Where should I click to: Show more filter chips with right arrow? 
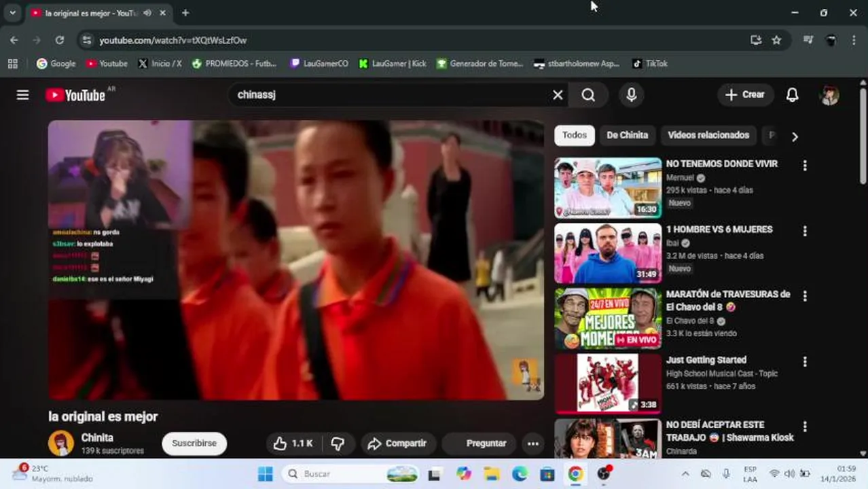tap(795, 137)
